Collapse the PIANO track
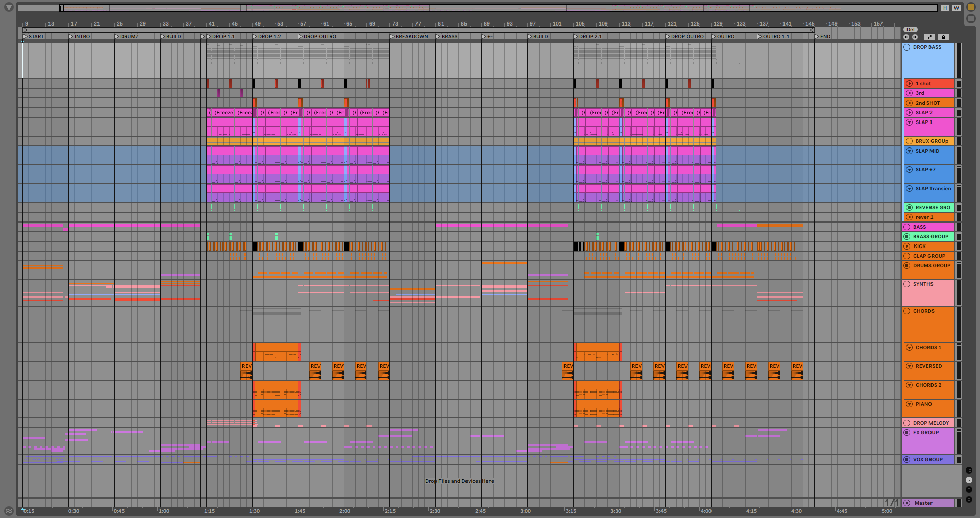 tap(909, 404)
